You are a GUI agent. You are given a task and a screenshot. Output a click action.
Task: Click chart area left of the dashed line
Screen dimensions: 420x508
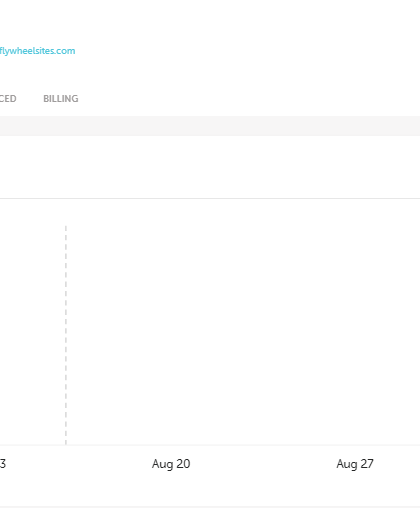coord(32,333)
